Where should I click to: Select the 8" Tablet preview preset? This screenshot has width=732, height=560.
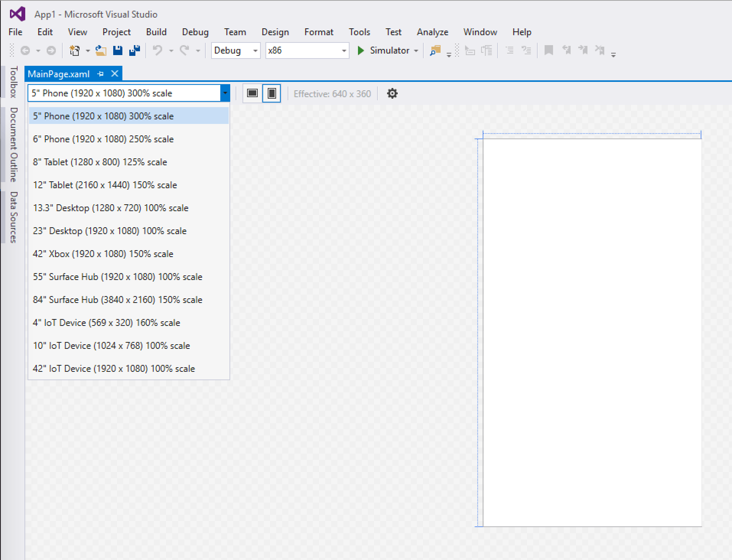tap(99, 162)
